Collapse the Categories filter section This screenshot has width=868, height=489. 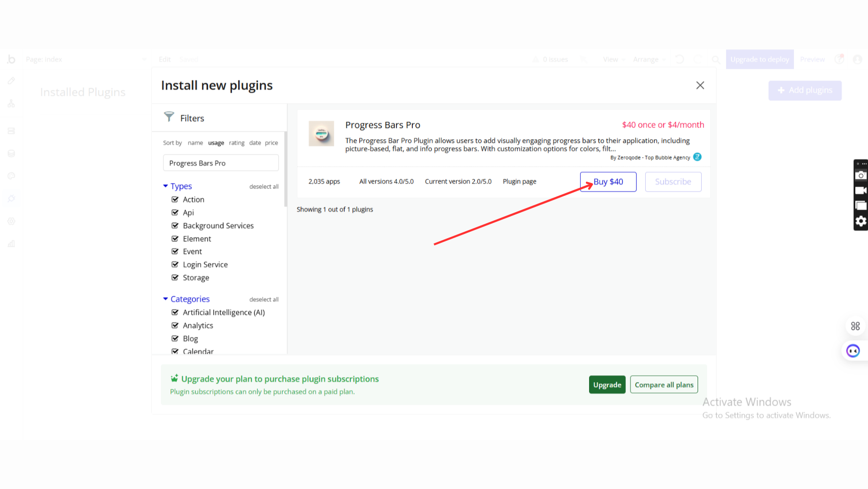point(166,299)
